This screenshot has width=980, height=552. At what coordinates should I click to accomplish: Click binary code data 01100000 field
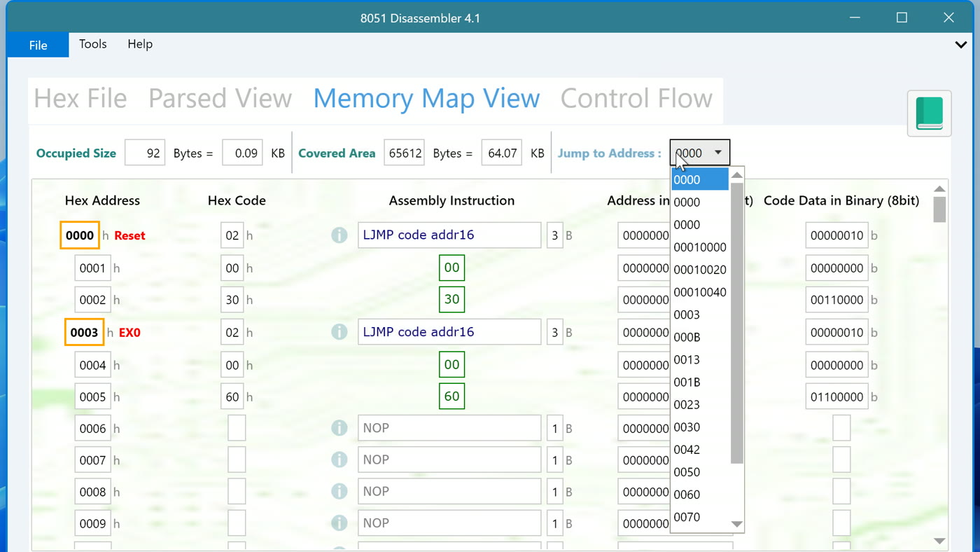coord(836,396)
